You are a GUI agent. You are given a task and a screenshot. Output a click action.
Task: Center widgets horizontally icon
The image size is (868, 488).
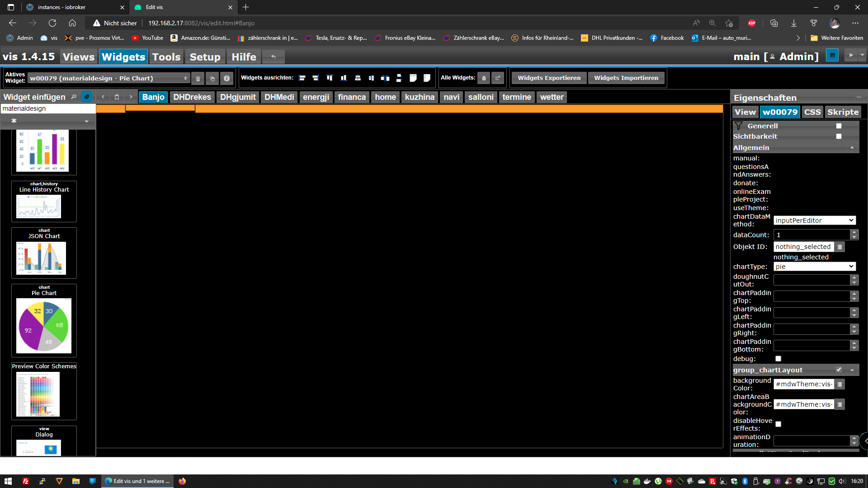pos(358,78)
